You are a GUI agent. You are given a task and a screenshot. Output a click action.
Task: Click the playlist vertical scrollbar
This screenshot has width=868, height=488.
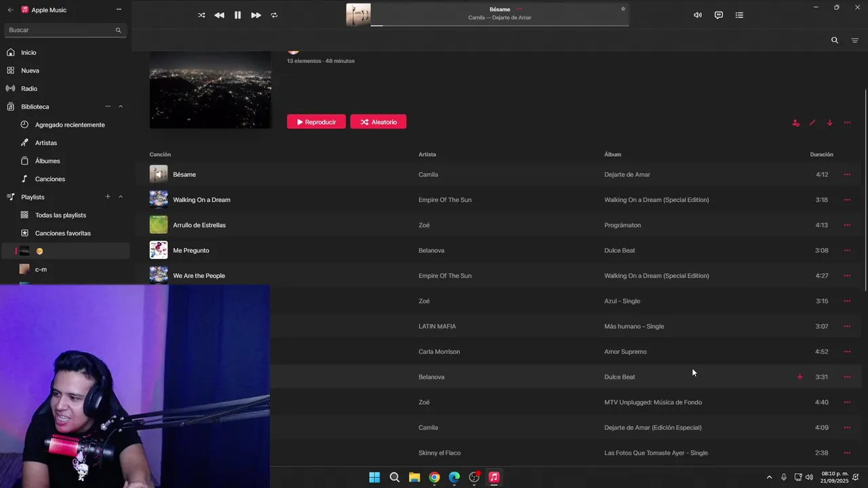point(865,190)
